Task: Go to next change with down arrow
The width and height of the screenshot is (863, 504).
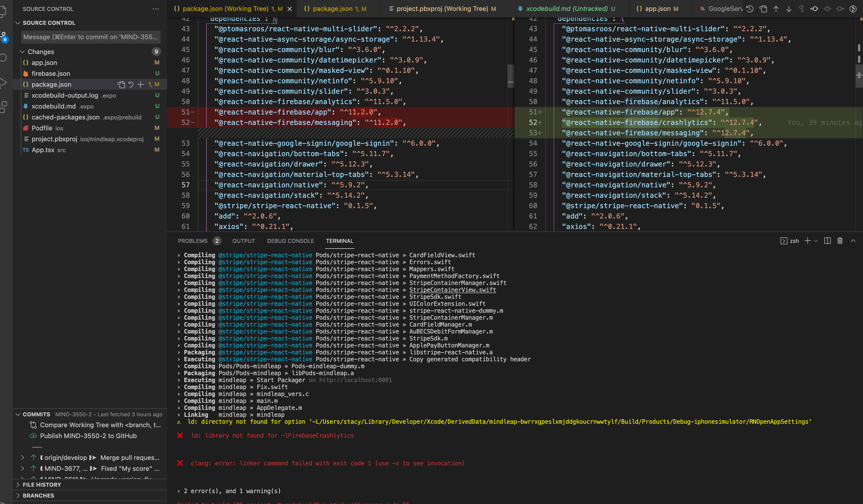Action: (x=789, y=9)
